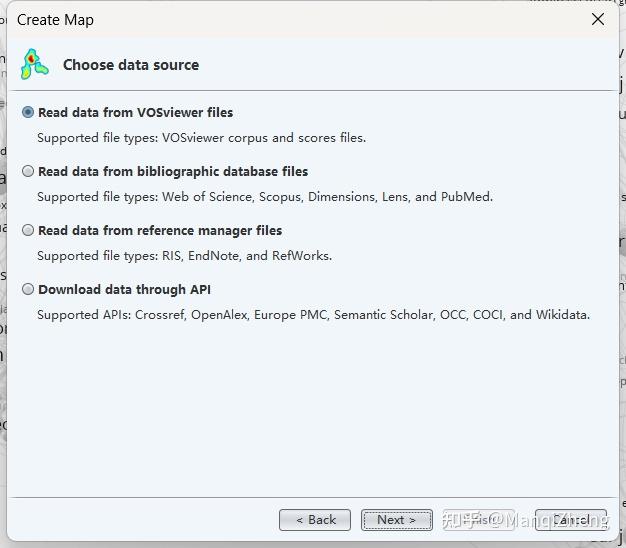Click the 'Create Map' title bar text
626x548 pixels.
[x=55, y=20]
